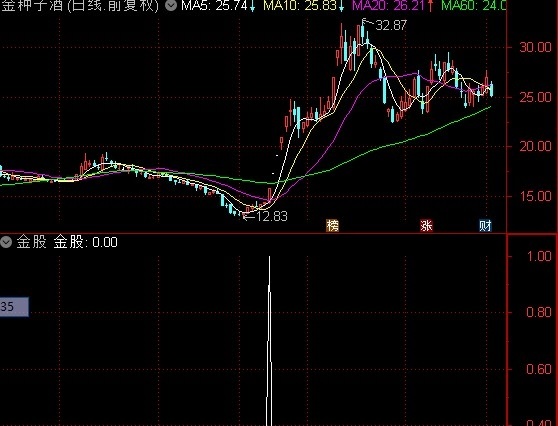Click the 金股: 0.00 indicator value
This screenshot has width=558, height=426.
point(85,242)
